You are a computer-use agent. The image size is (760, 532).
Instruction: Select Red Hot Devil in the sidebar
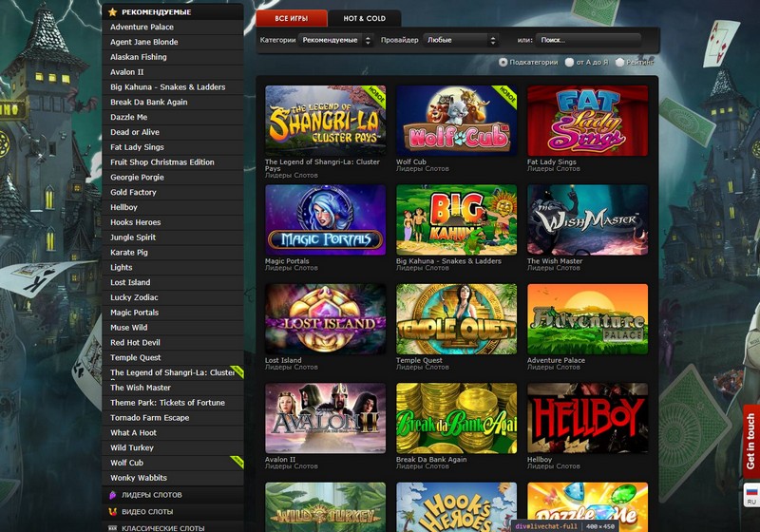(173, 343)
